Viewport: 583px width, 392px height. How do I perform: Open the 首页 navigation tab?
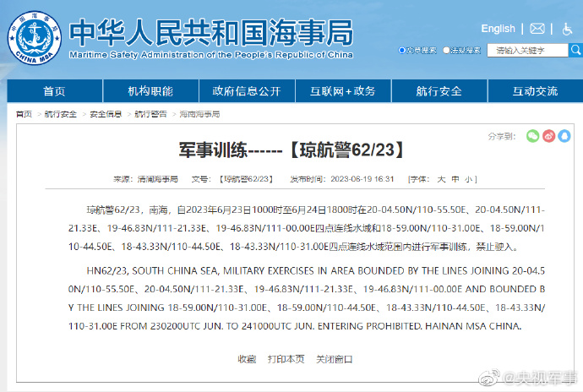point(55,91)
